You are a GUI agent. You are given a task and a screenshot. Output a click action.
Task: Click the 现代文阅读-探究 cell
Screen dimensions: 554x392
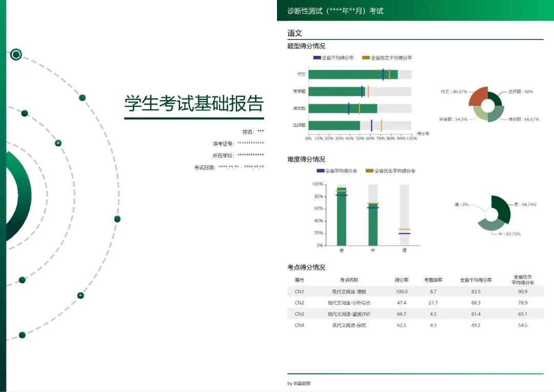(x=349, y=325)
